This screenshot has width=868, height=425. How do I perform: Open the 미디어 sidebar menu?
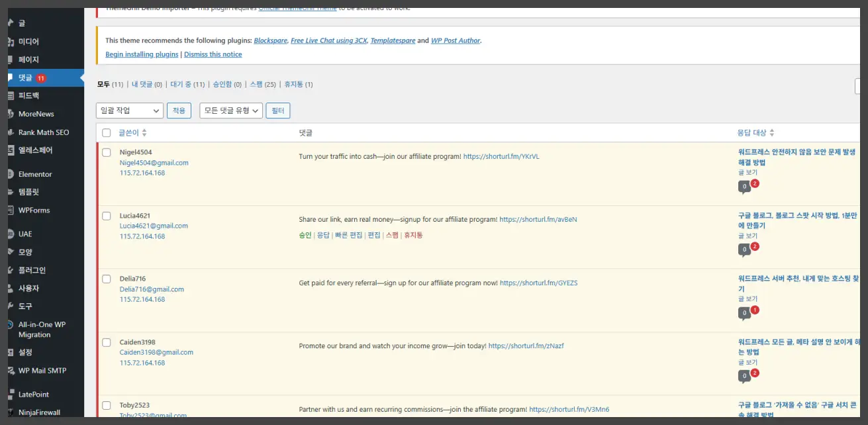28,41
